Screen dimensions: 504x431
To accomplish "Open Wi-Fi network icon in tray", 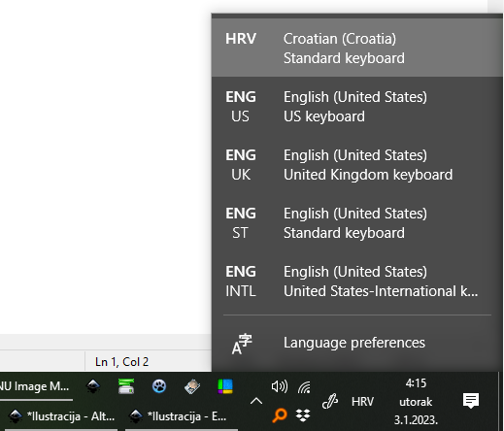I will pos(304,387).
